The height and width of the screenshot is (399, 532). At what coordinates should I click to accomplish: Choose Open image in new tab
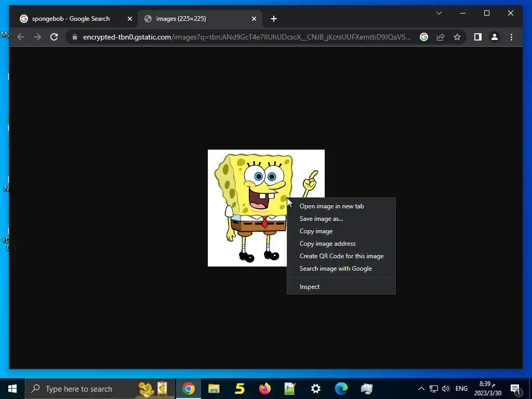tap(341, 206)
